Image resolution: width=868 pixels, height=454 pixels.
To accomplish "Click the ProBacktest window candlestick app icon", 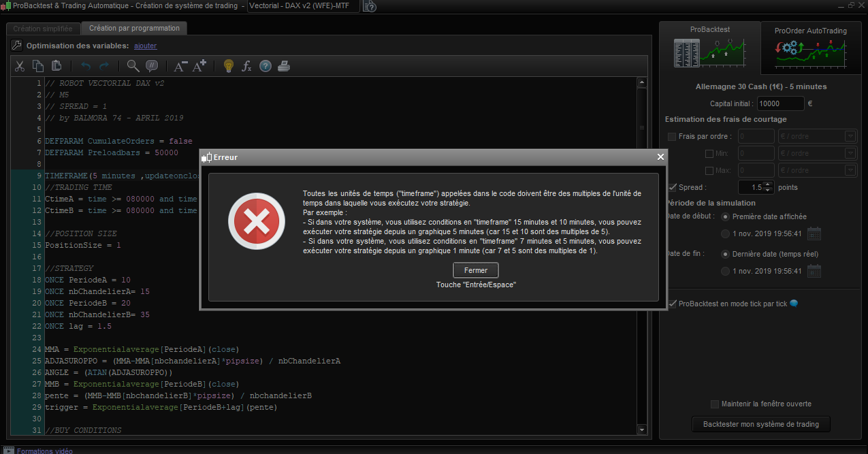I will [x=6, y=5].
